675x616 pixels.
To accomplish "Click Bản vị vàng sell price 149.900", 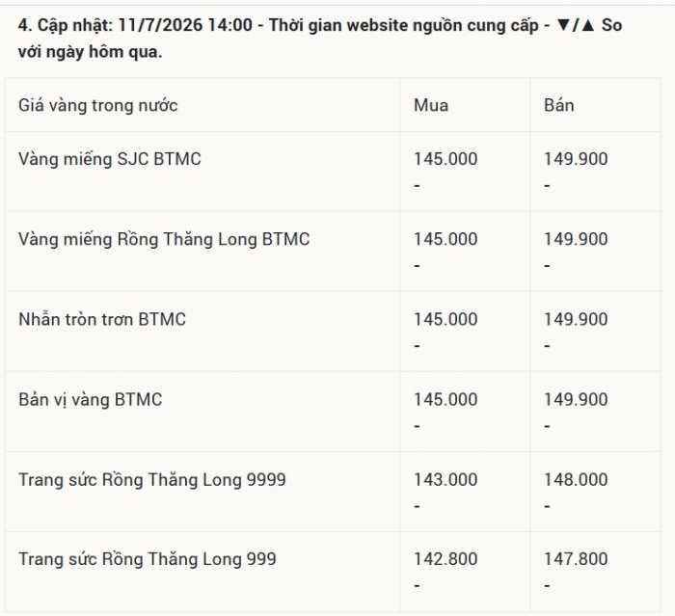I will 576,399.
